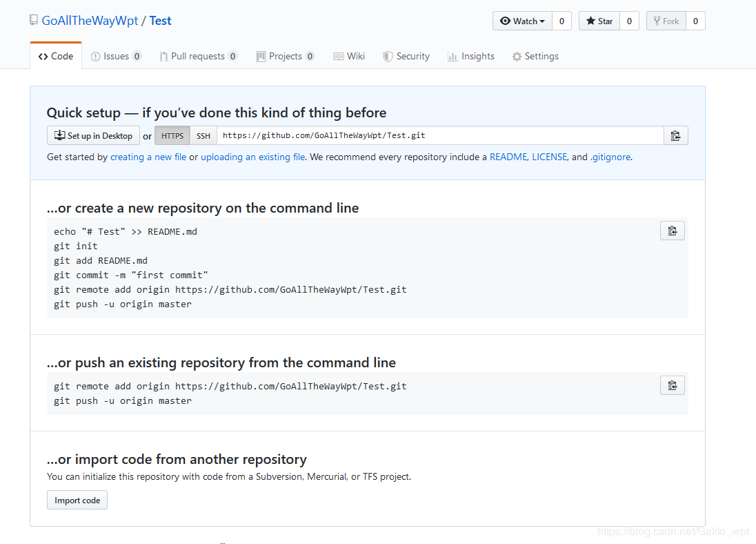Switch to the Projects tab
The image size is (756, 544).
click(285, 57)
